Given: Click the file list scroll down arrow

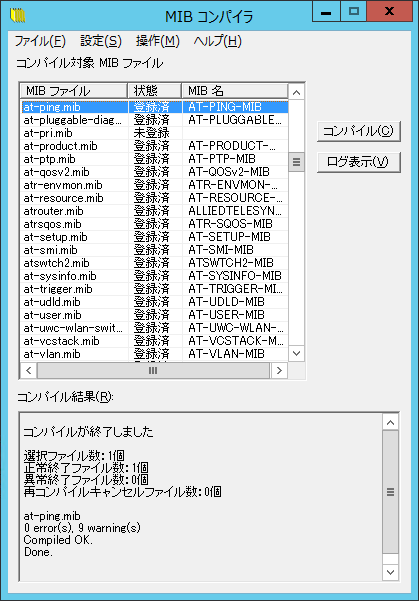Looking at the screenshot, I should (x=296, y=353).
